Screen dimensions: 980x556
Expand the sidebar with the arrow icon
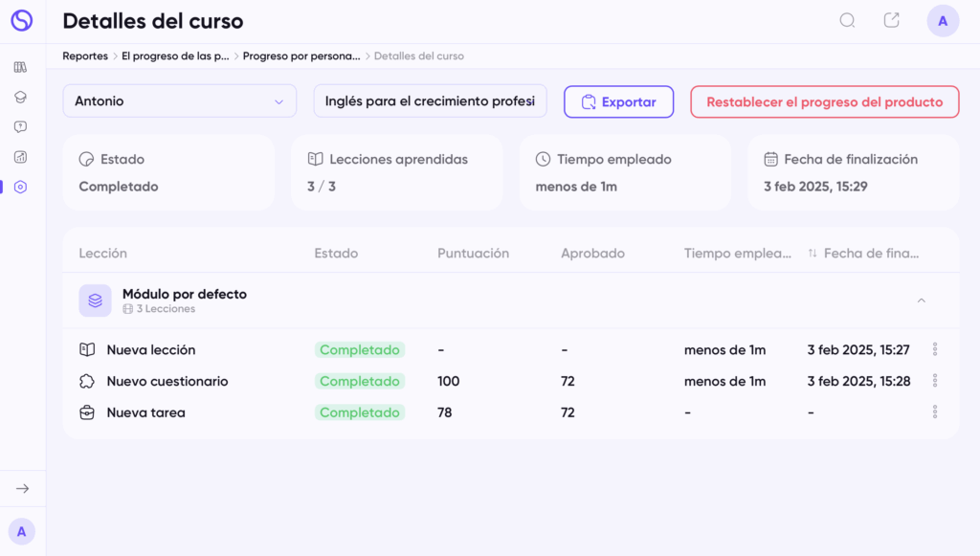23,488
